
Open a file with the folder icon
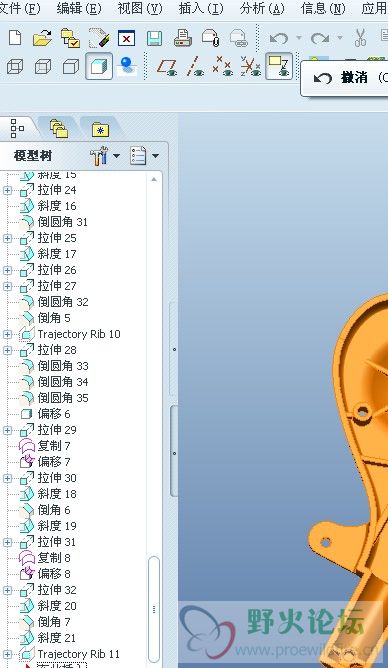42,38
